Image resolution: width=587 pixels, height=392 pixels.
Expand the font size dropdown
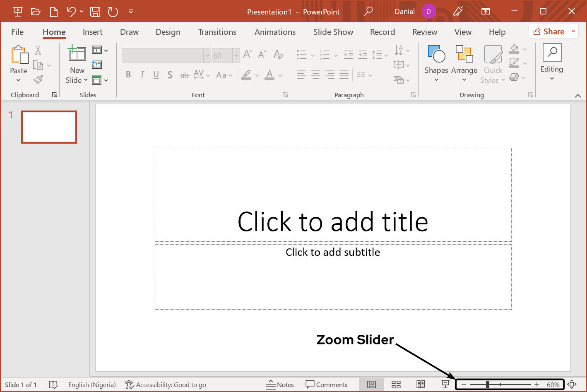236,55
